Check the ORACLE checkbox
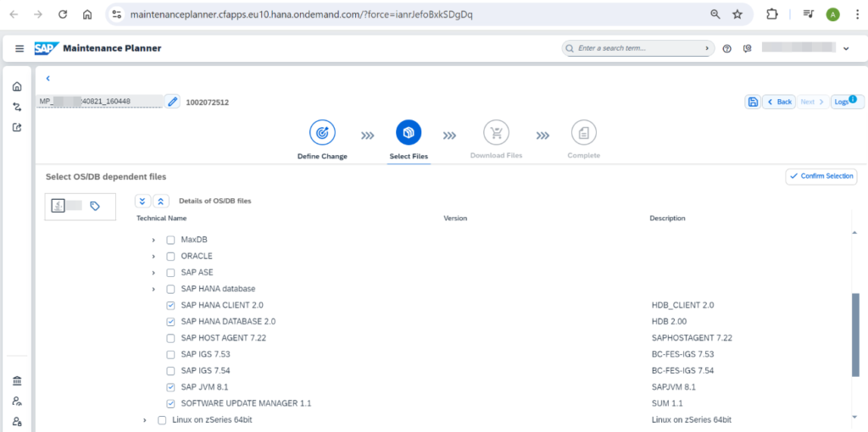Viewport: 868px width, 432px height. [170, 257]
